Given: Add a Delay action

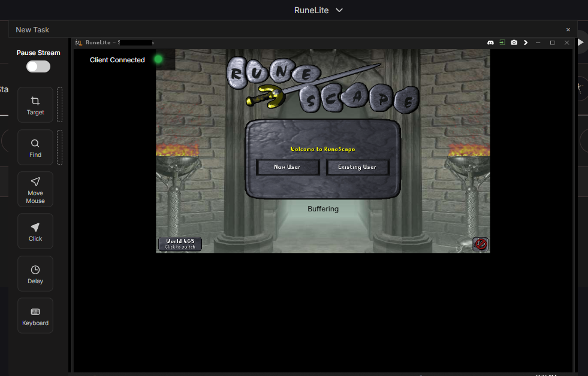Looking at the screenshot, I should [35, 274].
